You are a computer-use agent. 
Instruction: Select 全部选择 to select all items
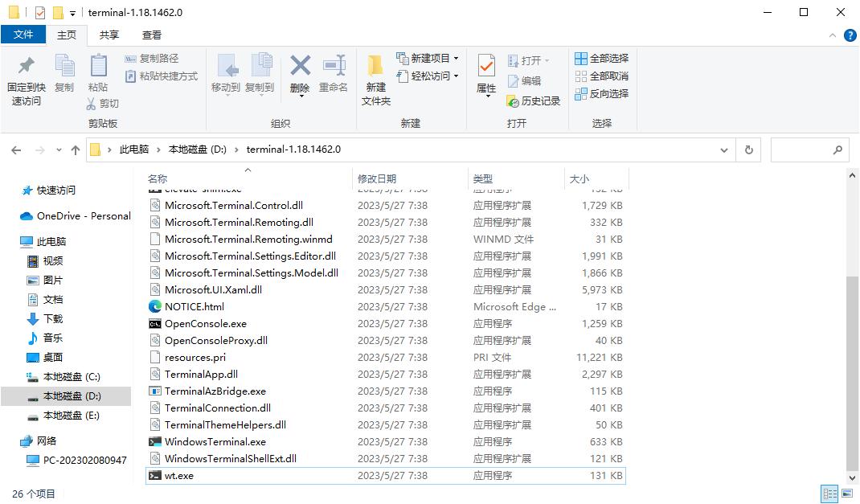(602, 58)
